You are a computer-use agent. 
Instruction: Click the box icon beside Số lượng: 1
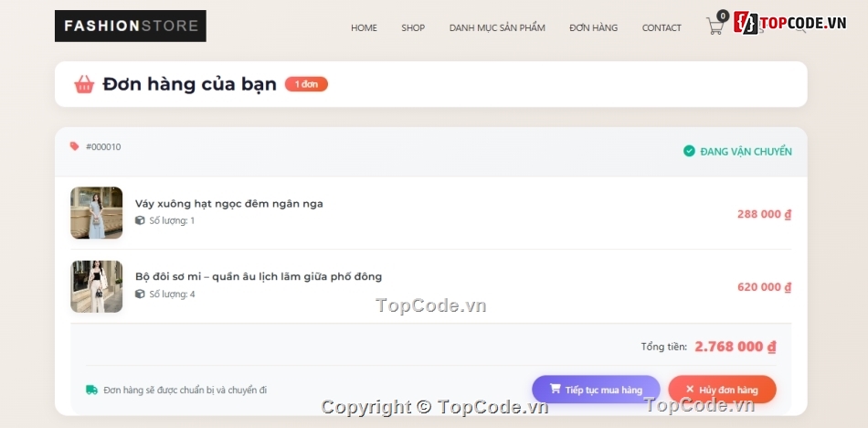[140, 220]
